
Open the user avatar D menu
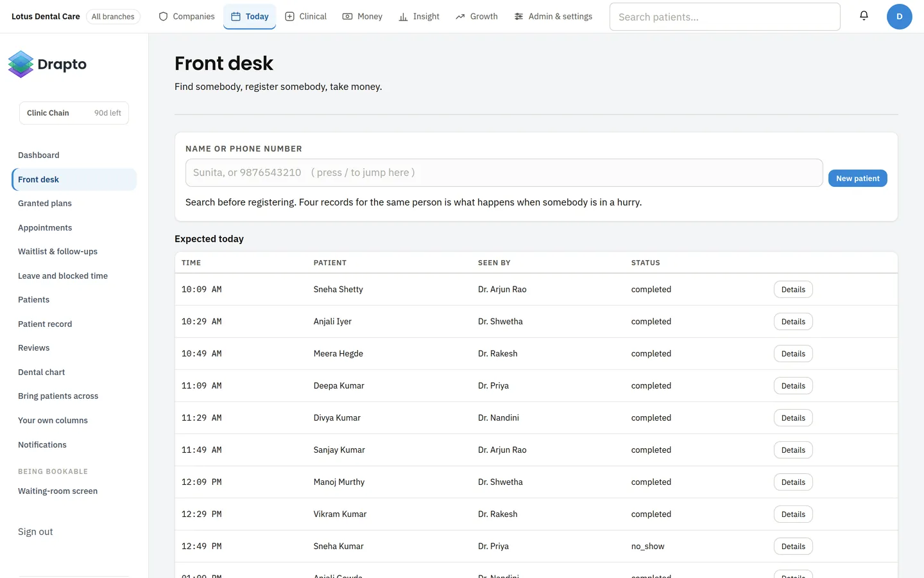(899, 17)
